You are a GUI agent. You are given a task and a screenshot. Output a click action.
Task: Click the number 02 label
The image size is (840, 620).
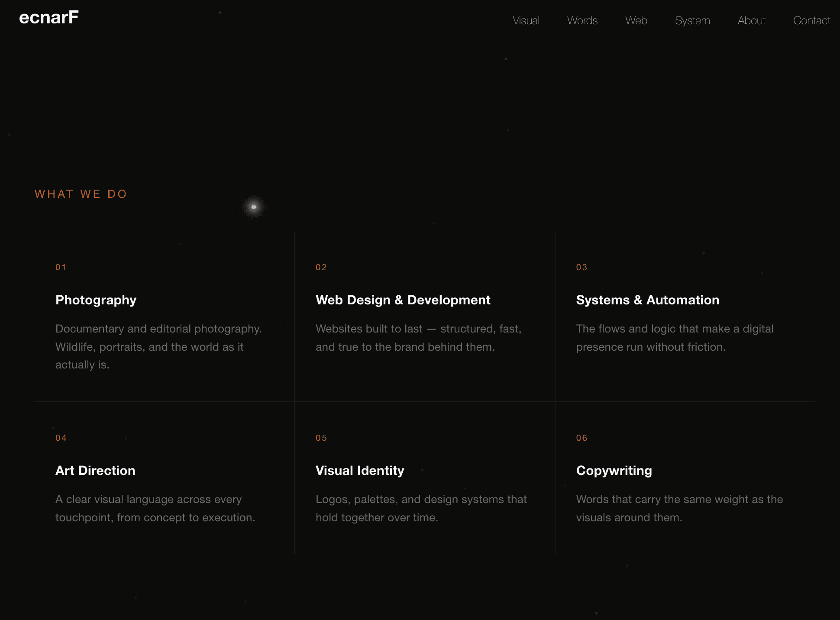click(321, 267)
